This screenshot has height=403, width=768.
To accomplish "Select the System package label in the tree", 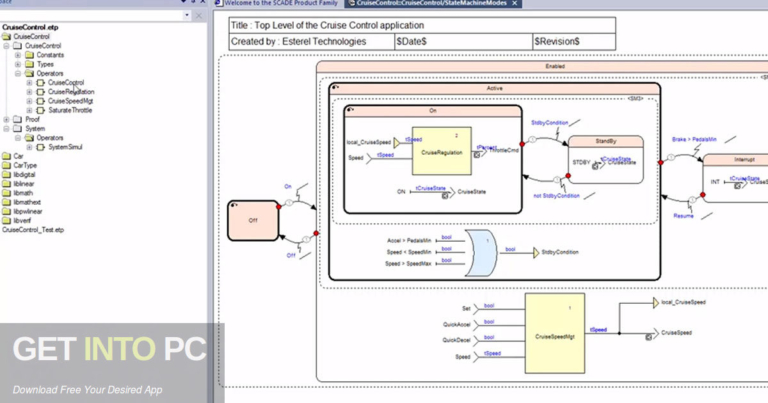I will click(x=35, y=129).
